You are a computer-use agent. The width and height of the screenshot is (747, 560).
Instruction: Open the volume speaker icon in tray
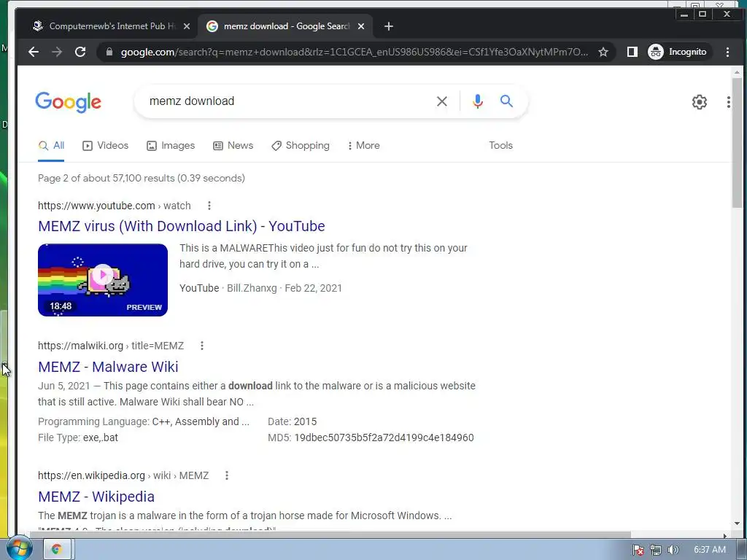pyautogui.click(x=673, y=550)
